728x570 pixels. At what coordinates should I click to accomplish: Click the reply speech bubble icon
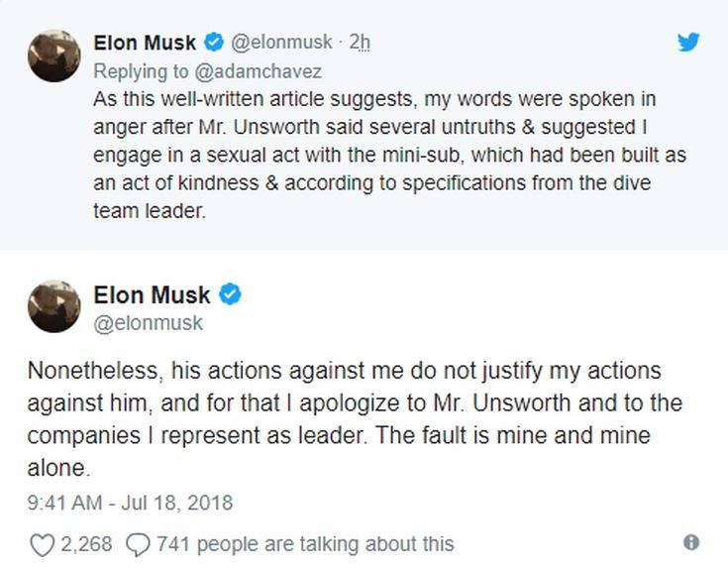coord(139,543)
